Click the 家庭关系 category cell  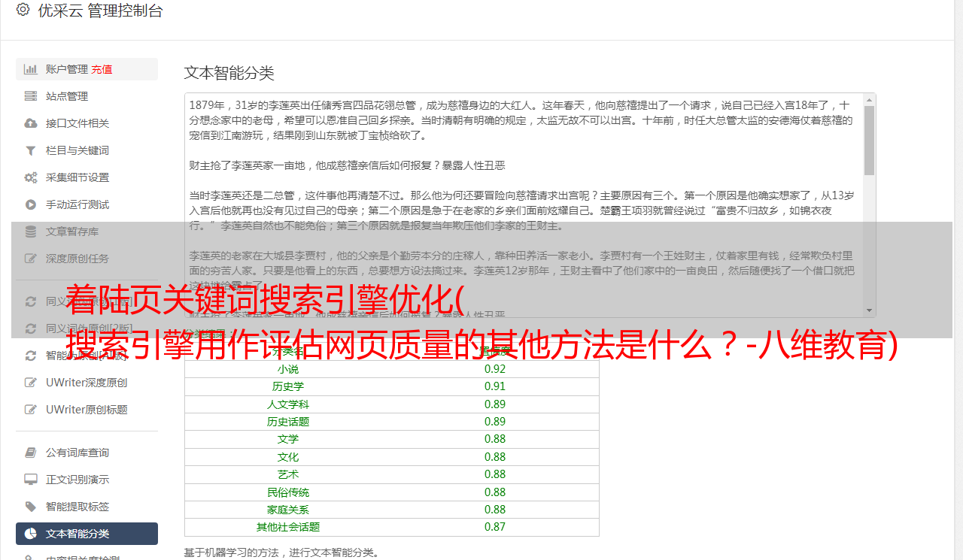[x=288, y=510]
